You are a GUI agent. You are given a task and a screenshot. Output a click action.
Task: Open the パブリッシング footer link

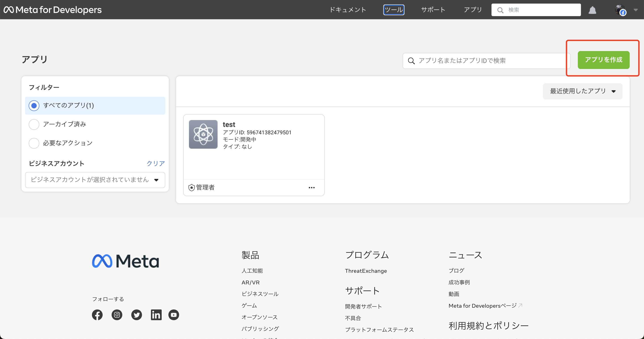click(260, 329)
